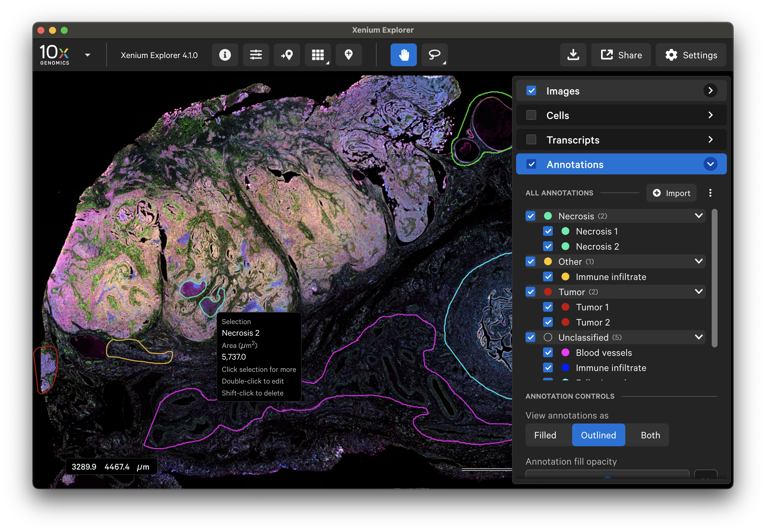
Task: Enable the Transcripts layer checkbox
Action: [x=531, y=139]
